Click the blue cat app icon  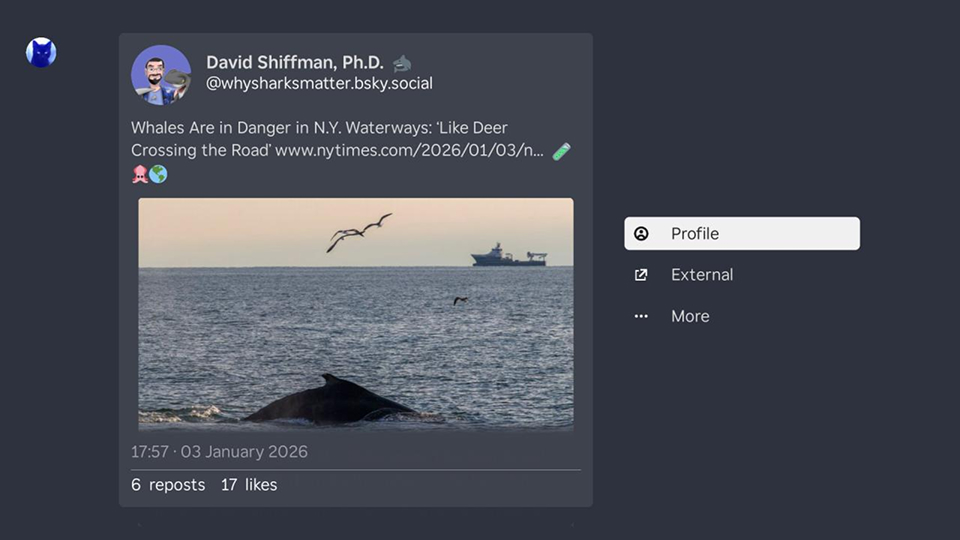[x=41, y=53]
